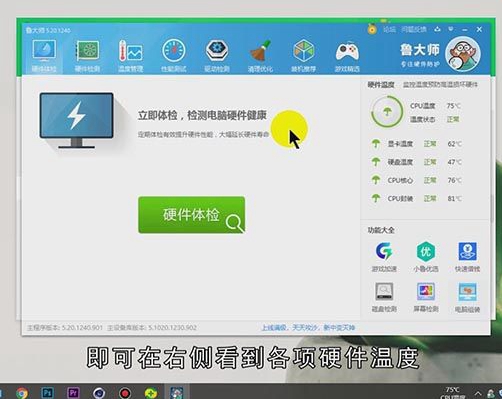Click the 主程序版本 version text
502x399 pixels.
click(65, 328)
